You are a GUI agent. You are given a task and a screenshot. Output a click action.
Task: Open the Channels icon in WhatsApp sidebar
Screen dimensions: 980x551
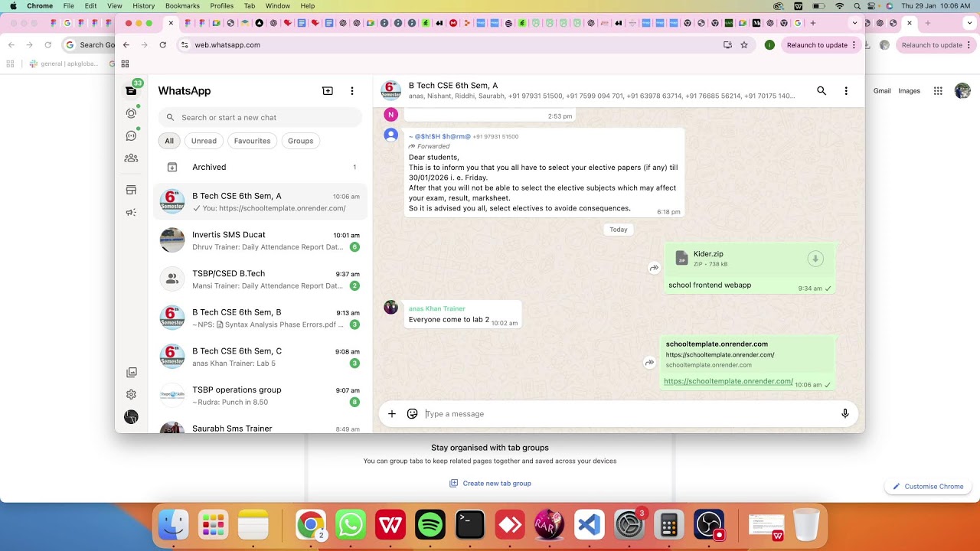pos(131,135)
